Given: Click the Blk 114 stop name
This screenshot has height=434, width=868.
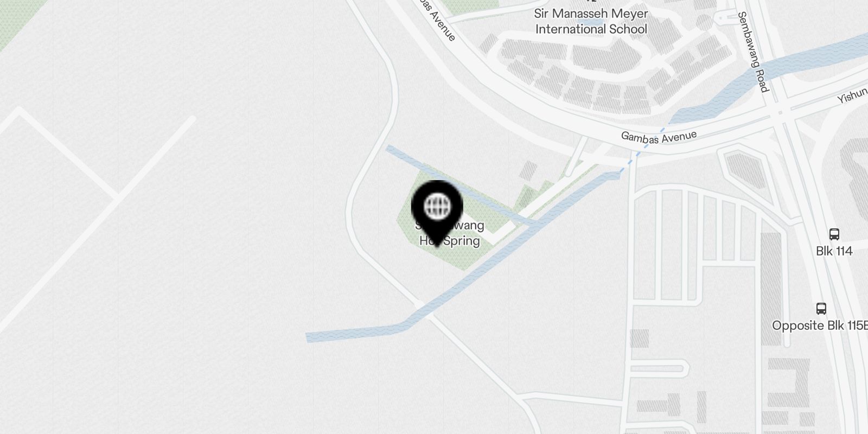Looking at the screenshot, I should 834,251.
